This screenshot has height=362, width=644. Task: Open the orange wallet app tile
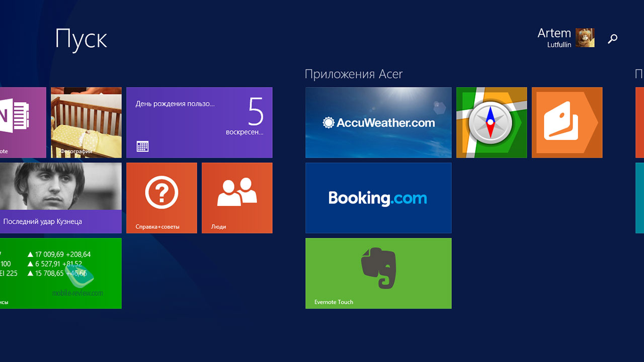coord(567,123)
